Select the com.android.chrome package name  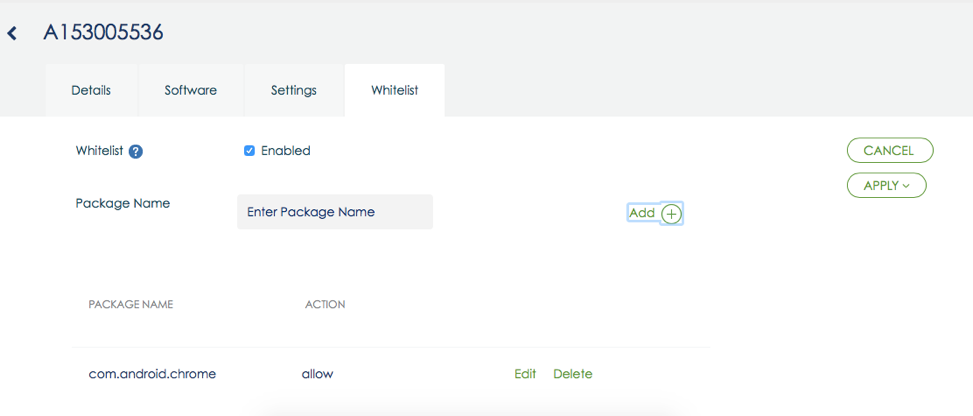(152, 374)
